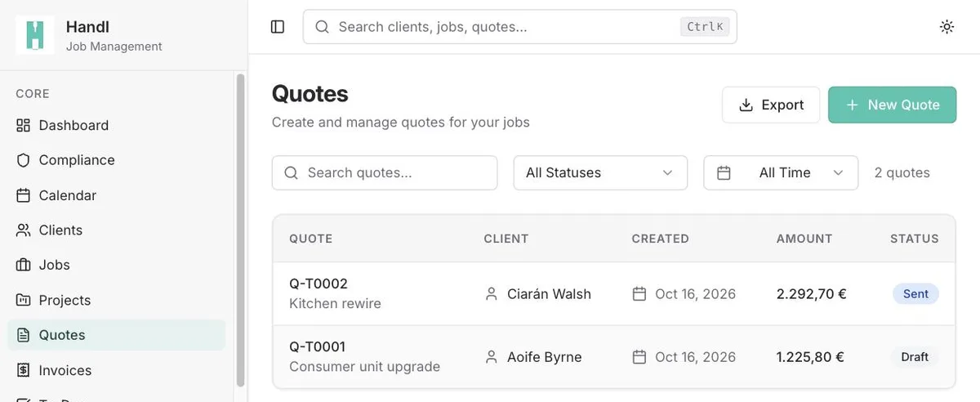The height and width of the screenshot is (402, 980).
Task: Navigate to Clients page
Action: click(x=116, y=230)
